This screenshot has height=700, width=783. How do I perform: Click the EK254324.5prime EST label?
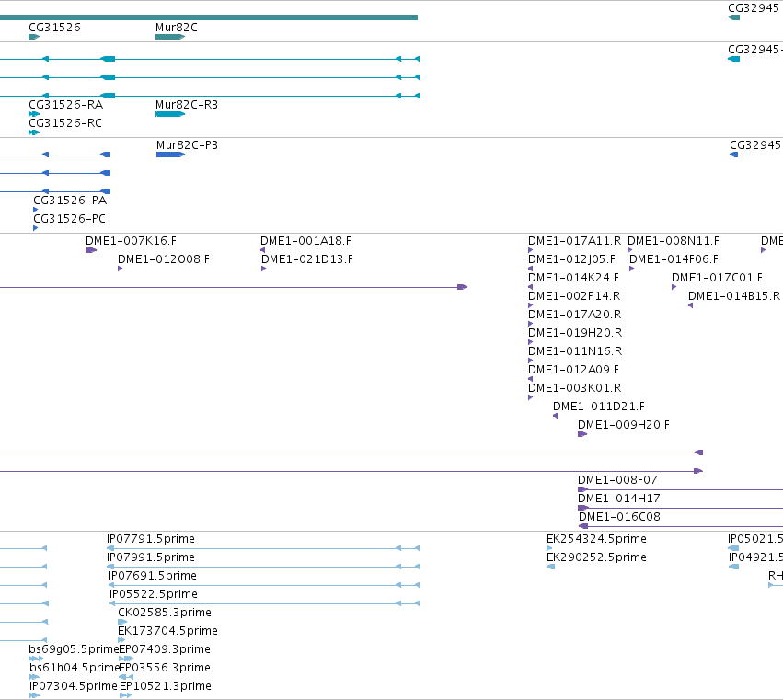click(597, 539)
